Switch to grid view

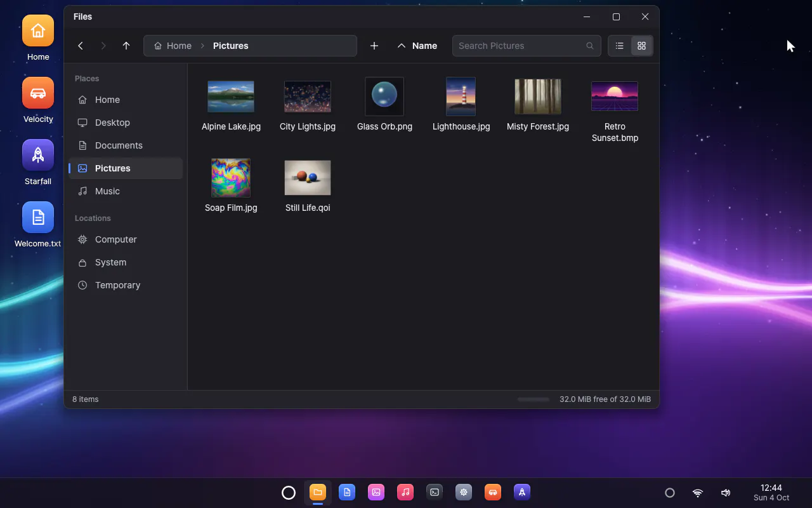click(x=641, y=46)
